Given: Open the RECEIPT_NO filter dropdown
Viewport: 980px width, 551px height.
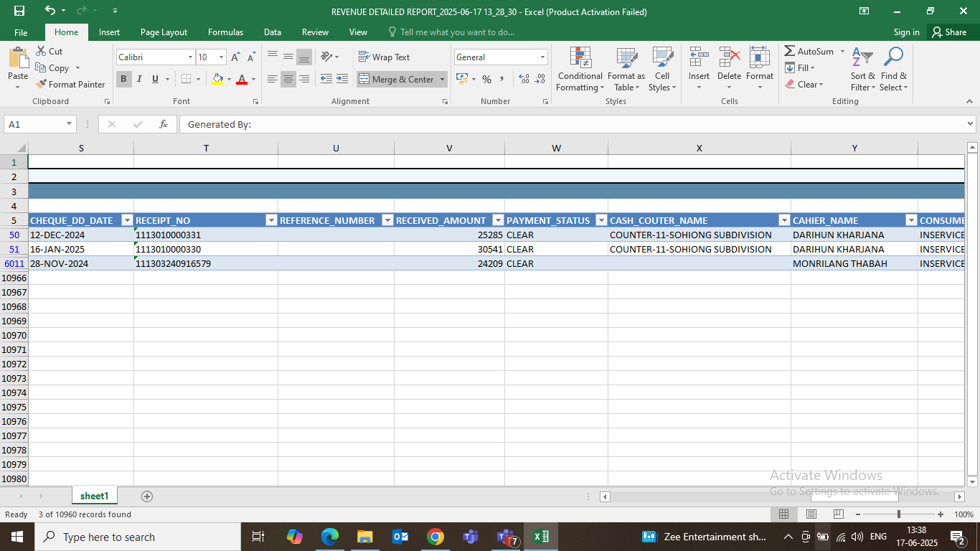Looking at the screenshot, I should coord(270,220).
